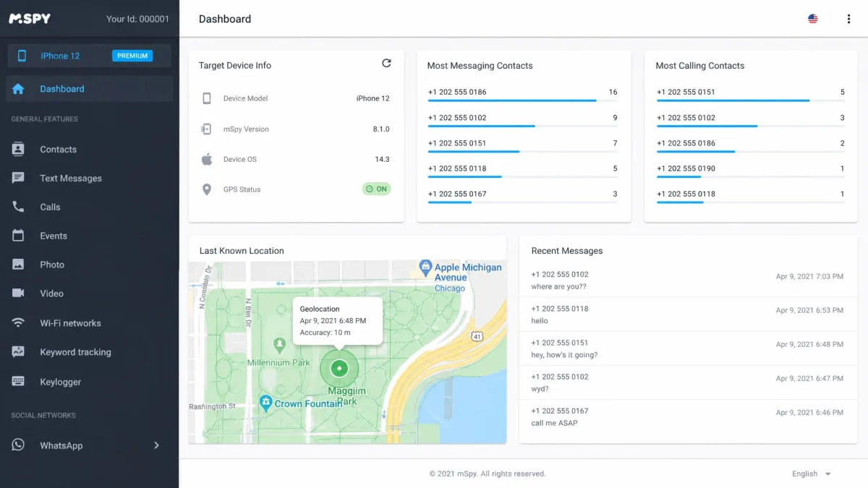Refresh Target Device Info
868x488 pixels.
coord(386,64)
